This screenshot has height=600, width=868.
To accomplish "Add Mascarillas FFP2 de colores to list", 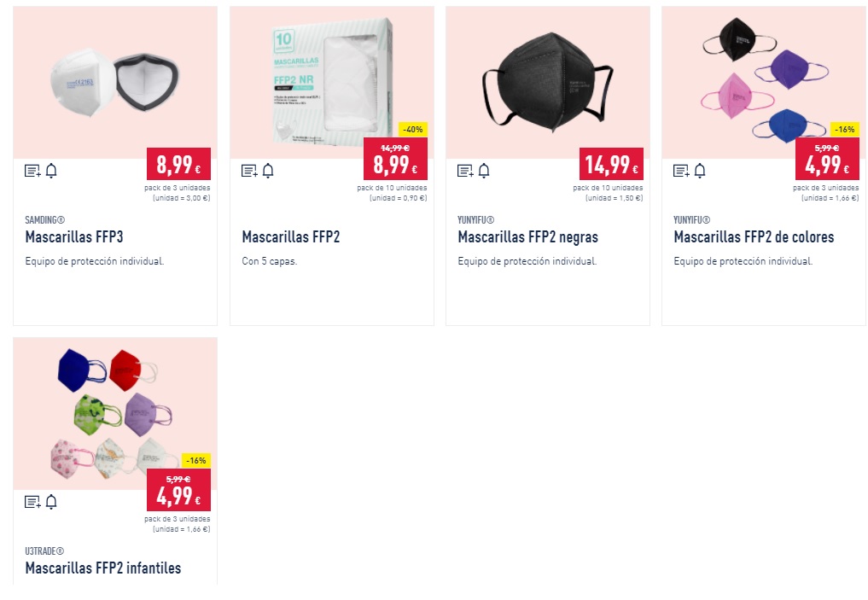I will [681, 171].
